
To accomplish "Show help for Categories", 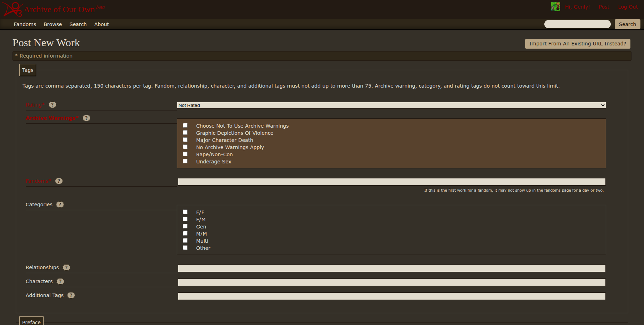I will coord(60,205).
